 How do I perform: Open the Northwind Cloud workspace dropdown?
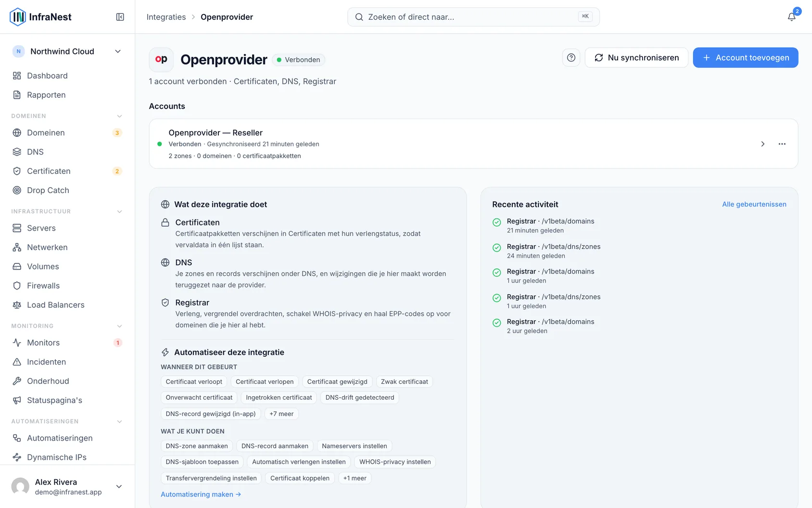click(x=67, y=52)
